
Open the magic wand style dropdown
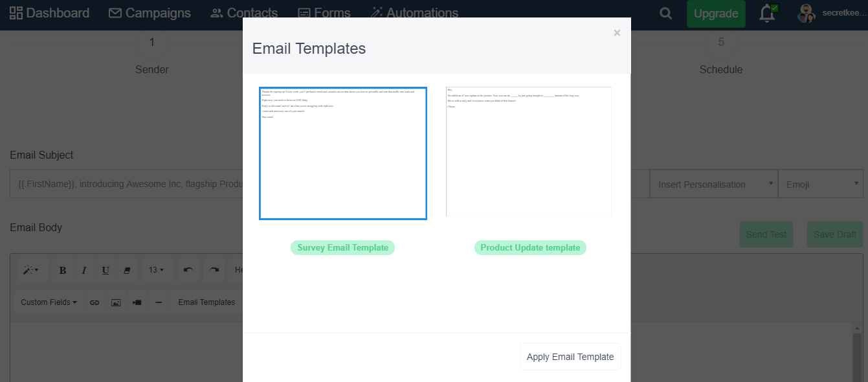tap(30, 270)
